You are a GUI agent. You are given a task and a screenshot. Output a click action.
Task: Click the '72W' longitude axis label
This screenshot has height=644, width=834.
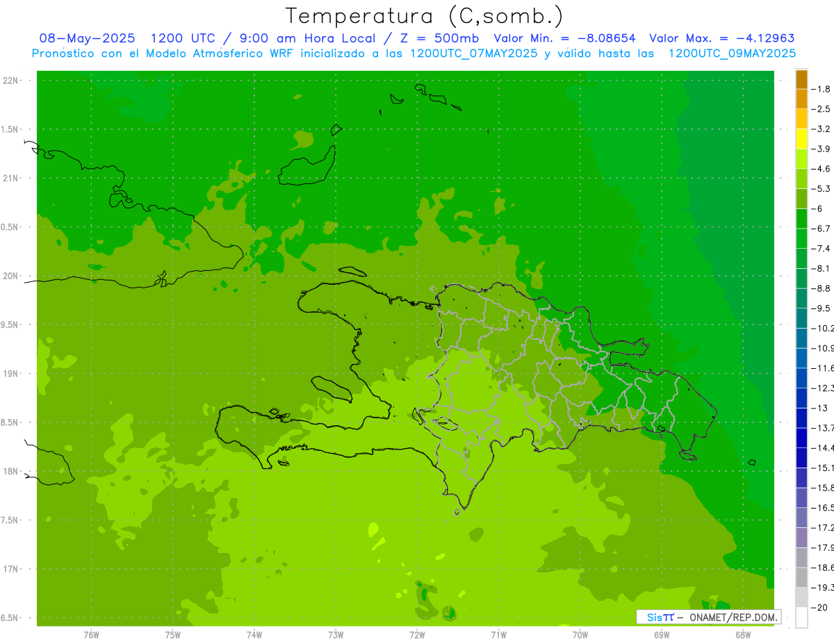pyautogui.click(x=417, y=635)
